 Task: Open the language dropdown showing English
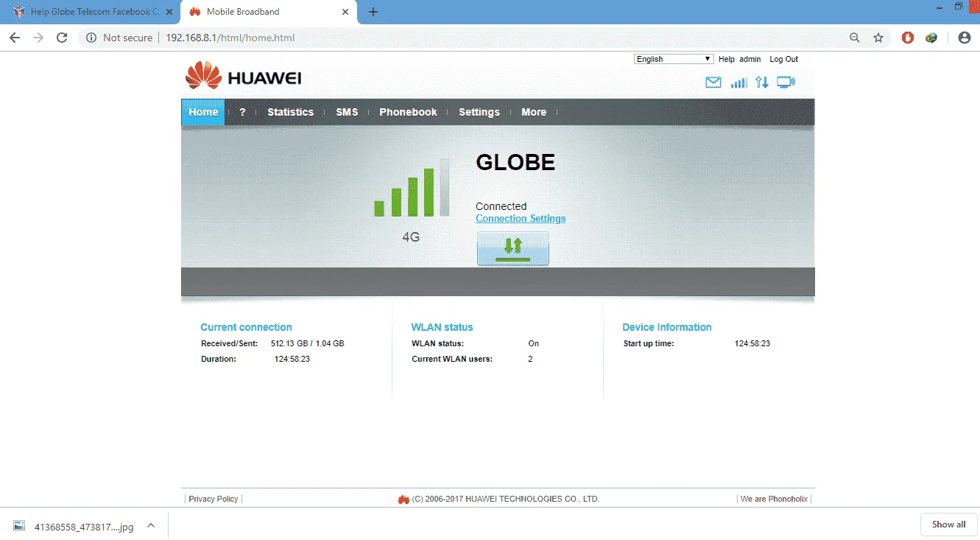click(x=674, y=59)
